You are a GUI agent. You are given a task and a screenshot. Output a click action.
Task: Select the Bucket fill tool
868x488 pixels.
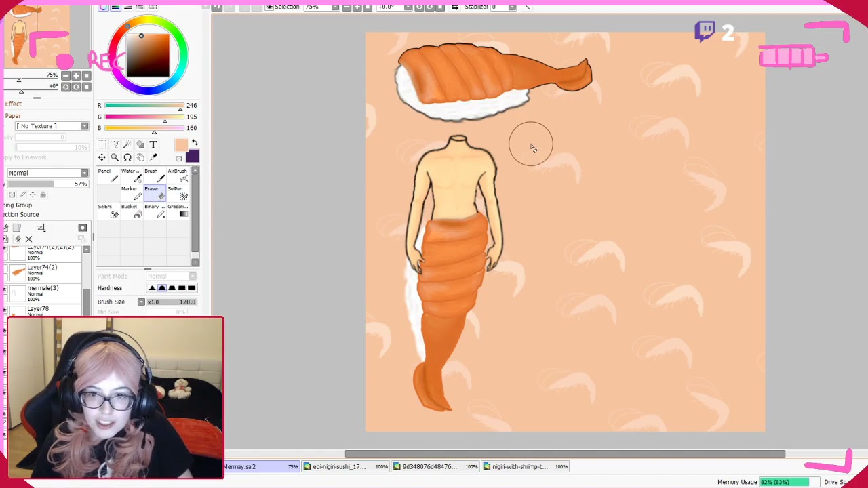[131, 210]
